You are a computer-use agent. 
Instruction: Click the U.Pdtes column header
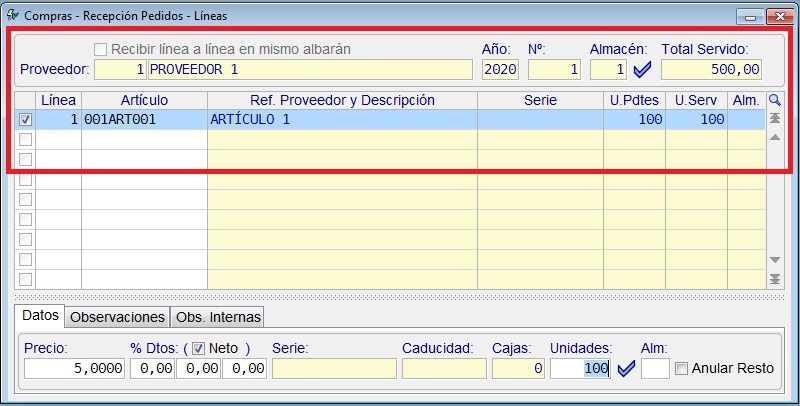tap(634, 100)
